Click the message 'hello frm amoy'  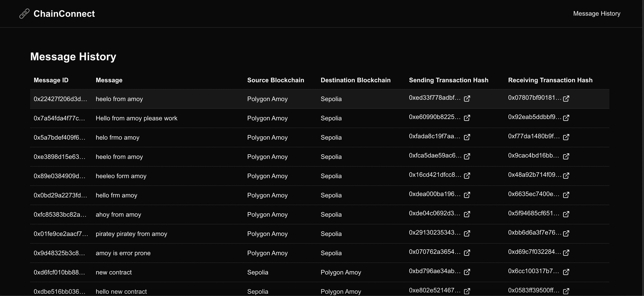click(x=117, y=195)
